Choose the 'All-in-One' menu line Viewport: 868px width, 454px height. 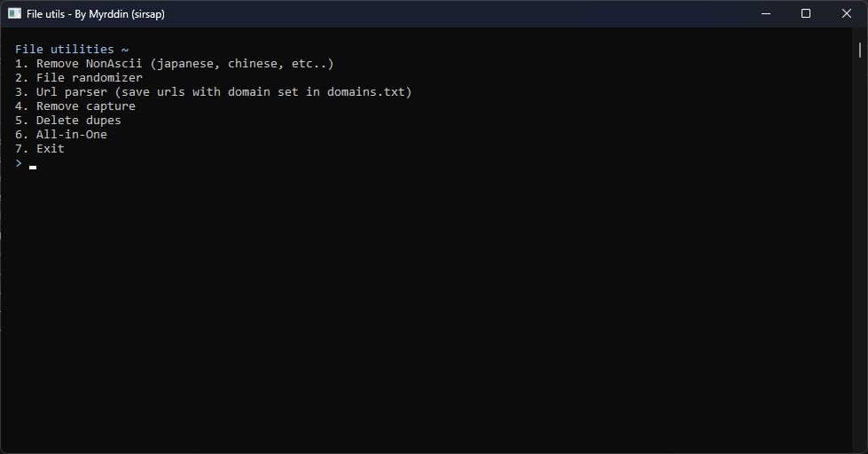click(60, 135)
